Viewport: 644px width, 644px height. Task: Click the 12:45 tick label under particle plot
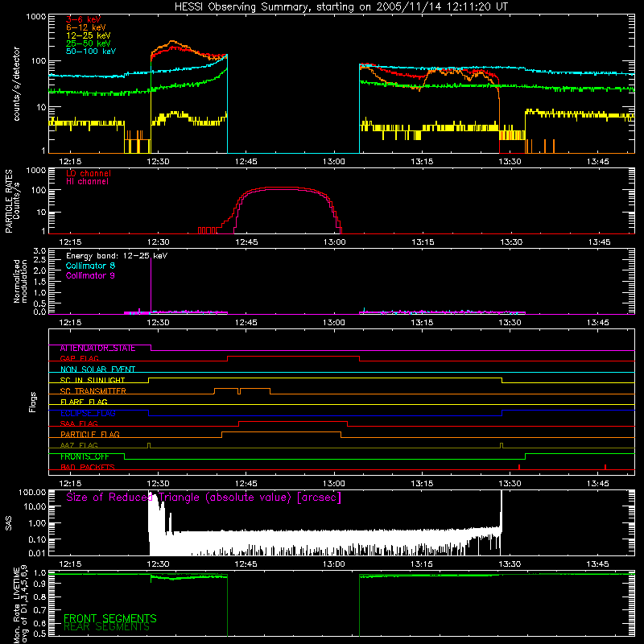click(x=246, y=242)
